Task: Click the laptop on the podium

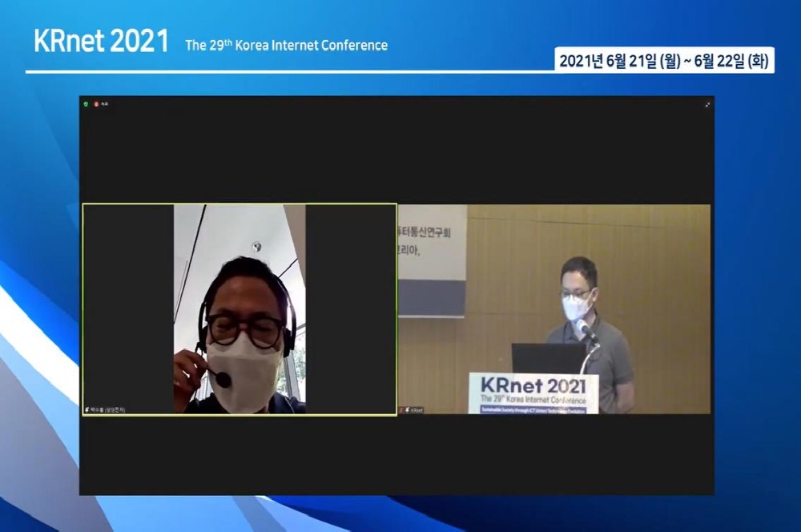Action: click(x=548, y=358)
